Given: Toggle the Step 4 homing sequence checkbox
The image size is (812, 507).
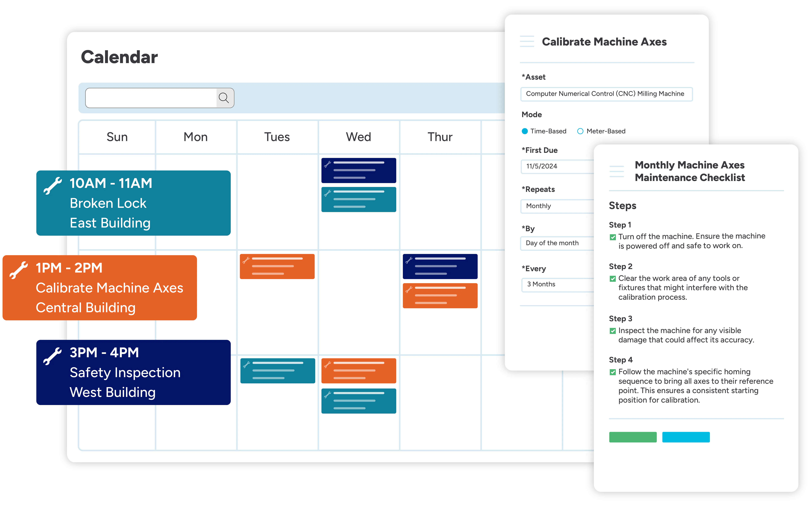Looking at the screenshot, I should tap(612, 372).
